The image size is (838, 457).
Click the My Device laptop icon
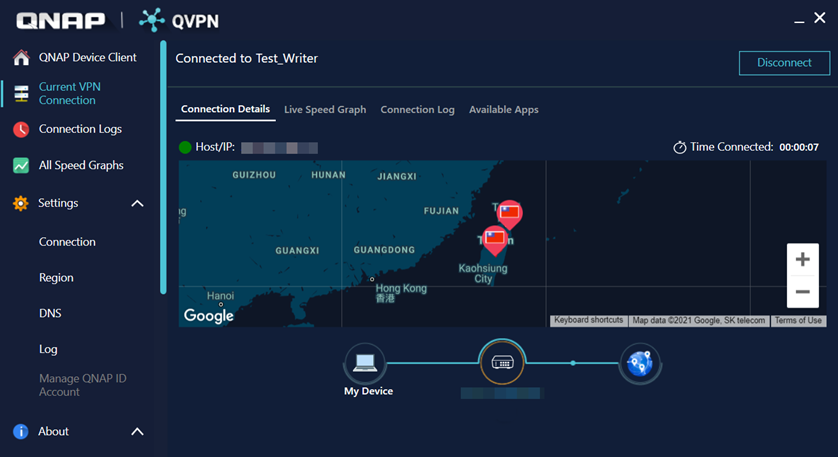coord(365,363)
